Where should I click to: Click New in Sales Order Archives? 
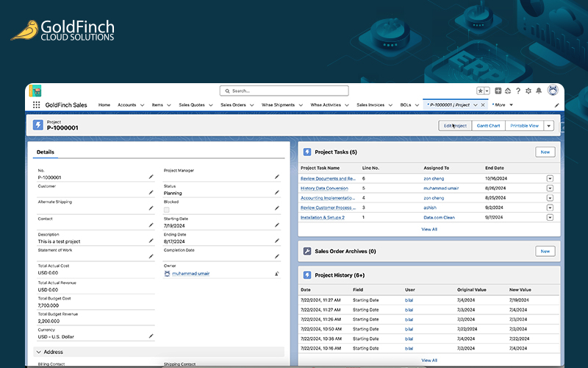[545, 251]
